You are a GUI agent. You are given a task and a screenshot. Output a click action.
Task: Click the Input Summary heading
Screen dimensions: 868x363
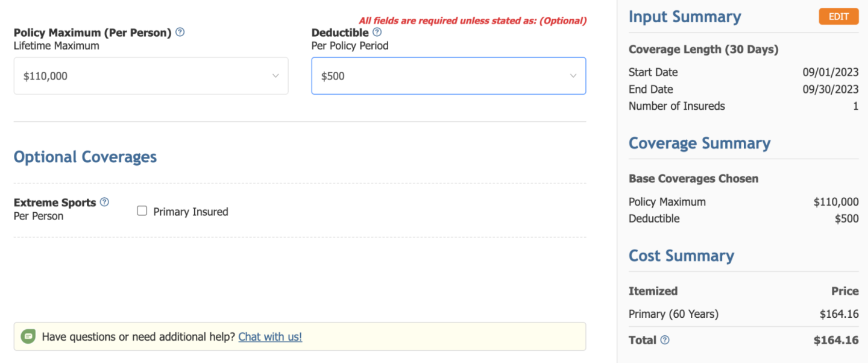[685, 17]
